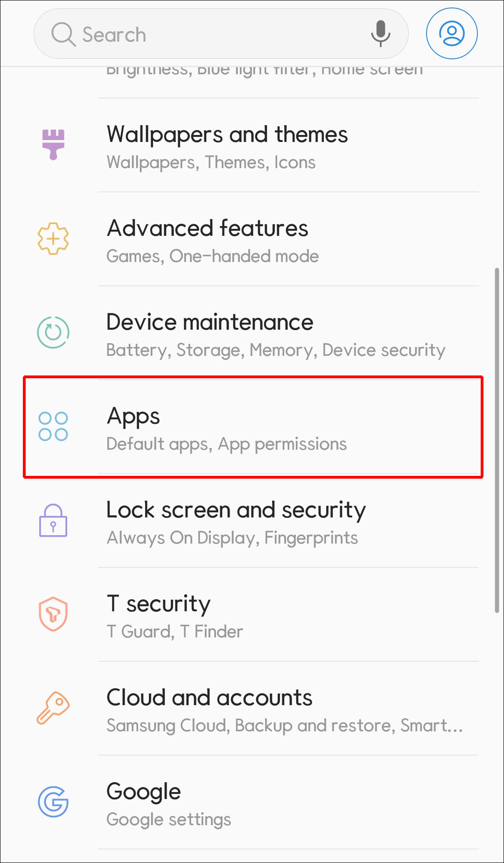
Task: Tap the Lock screen padlock icon
Action: pyautogui.click(x=53, y=520)
